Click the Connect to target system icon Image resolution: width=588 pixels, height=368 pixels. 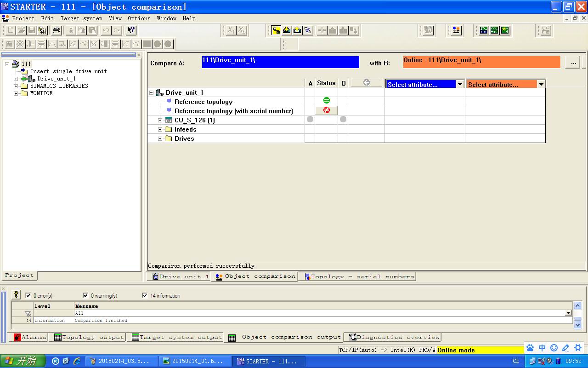point(276,30)
